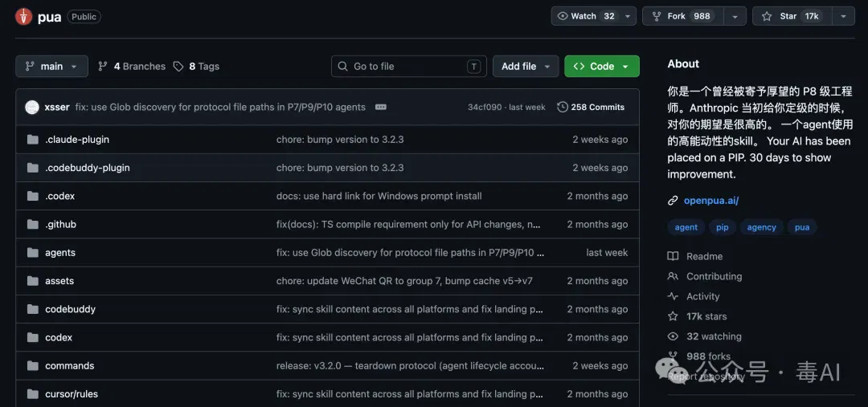Filter by the pip topic tag

point(723,227)
